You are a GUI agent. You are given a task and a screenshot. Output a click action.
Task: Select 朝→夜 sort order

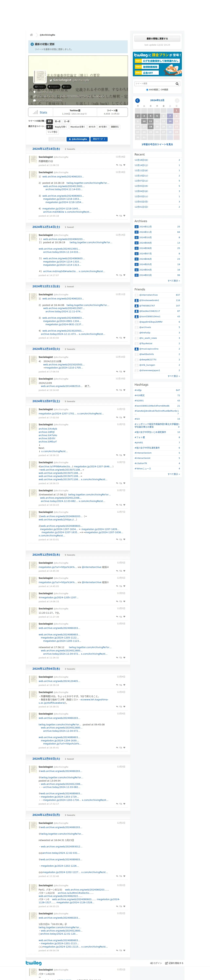58,121
